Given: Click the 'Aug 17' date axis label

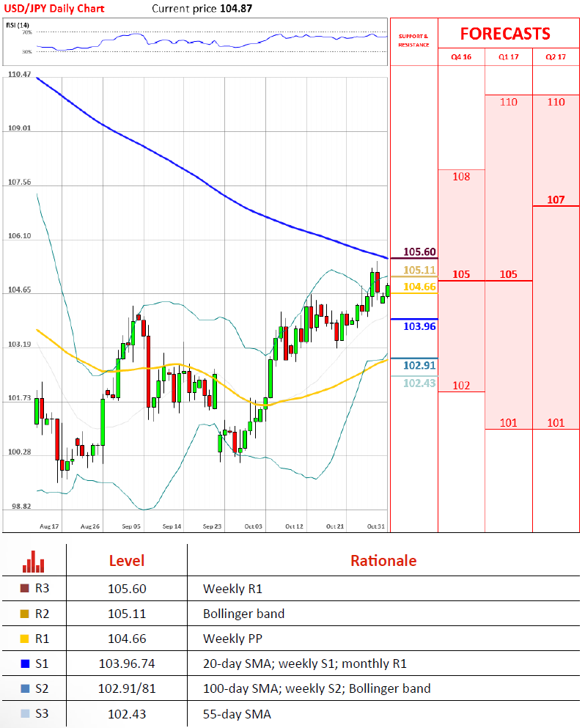Looking at the screenshot, I should click(x=49, y=526).
